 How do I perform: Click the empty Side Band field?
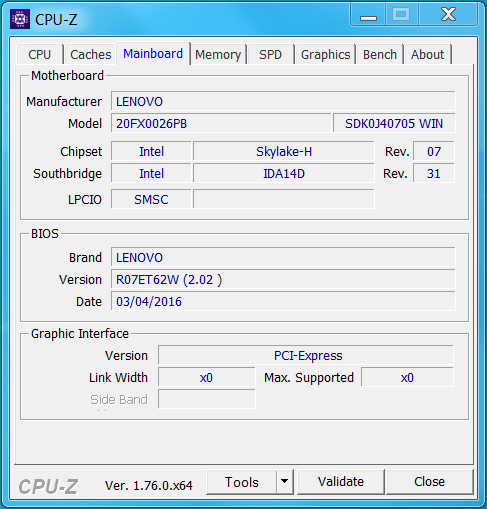click(207, 399)
